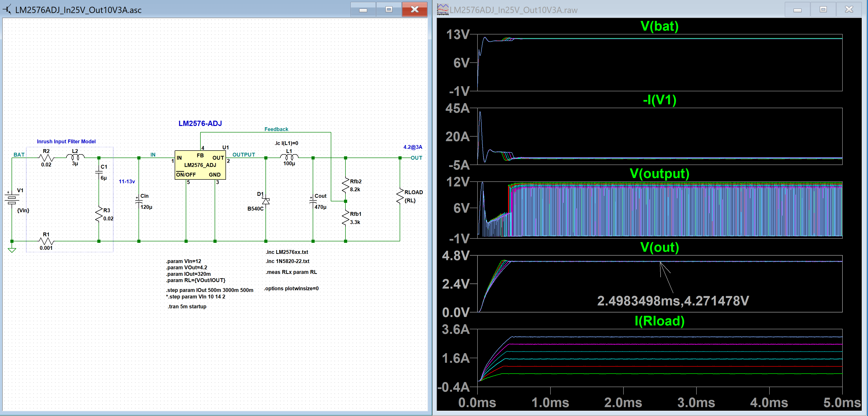Click the schematic window title icon
Viewport: 868px width, 416px height.
coord(7,9)
